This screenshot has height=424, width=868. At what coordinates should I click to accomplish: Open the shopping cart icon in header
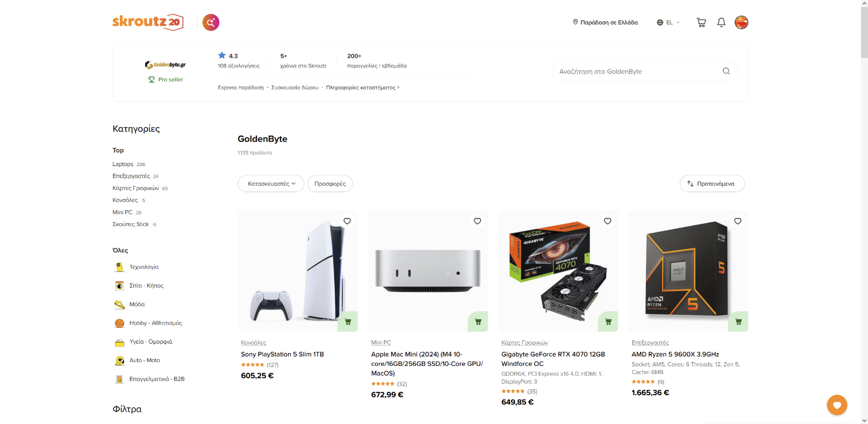click(x=701, y=22)
